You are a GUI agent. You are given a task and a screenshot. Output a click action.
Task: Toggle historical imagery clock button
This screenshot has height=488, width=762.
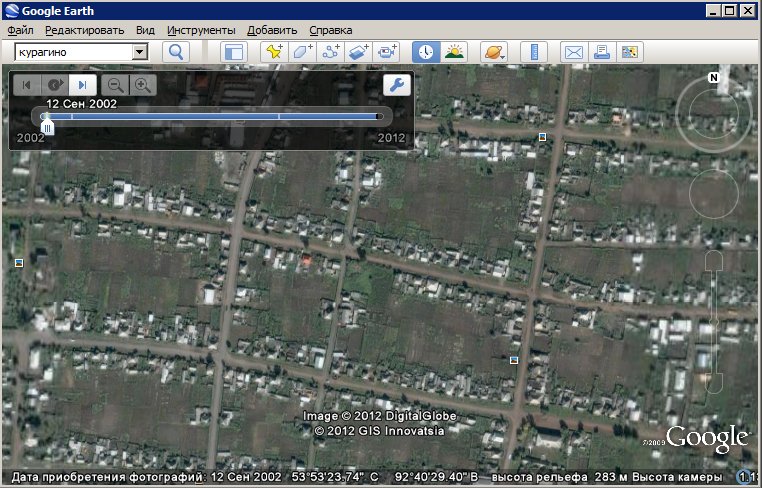coord(426,52)
